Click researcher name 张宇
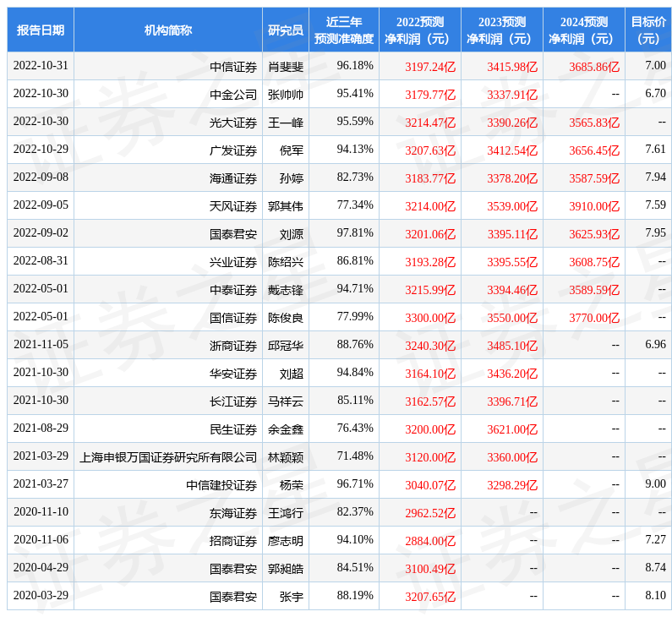The height and width of the screenshot is (617, 672). coord(292,596)
